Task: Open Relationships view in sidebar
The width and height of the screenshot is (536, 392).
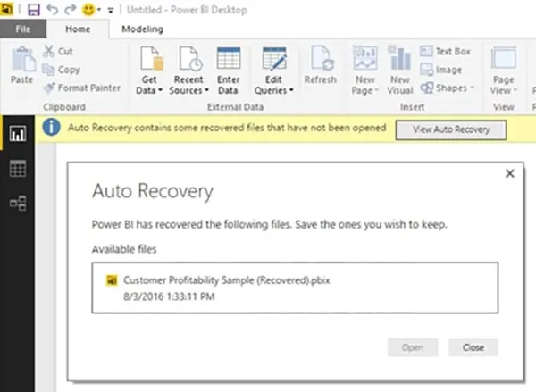Action: (17, 204)
